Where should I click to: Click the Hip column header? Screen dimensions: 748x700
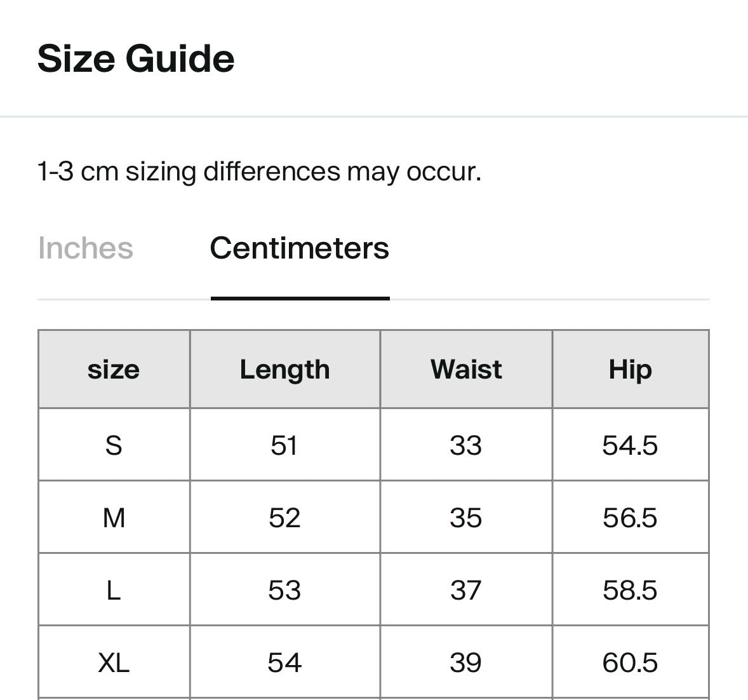(x=630, y=369)
